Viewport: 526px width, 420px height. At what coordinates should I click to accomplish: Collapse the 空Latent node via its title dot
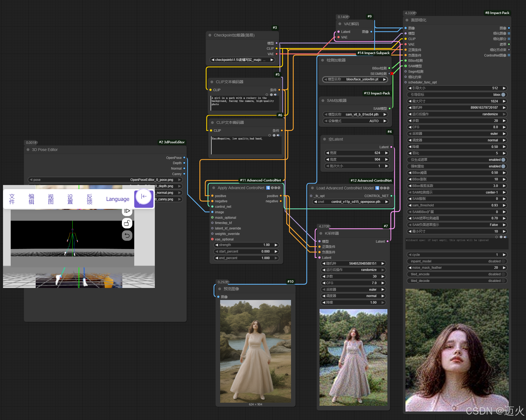[324, 139]
